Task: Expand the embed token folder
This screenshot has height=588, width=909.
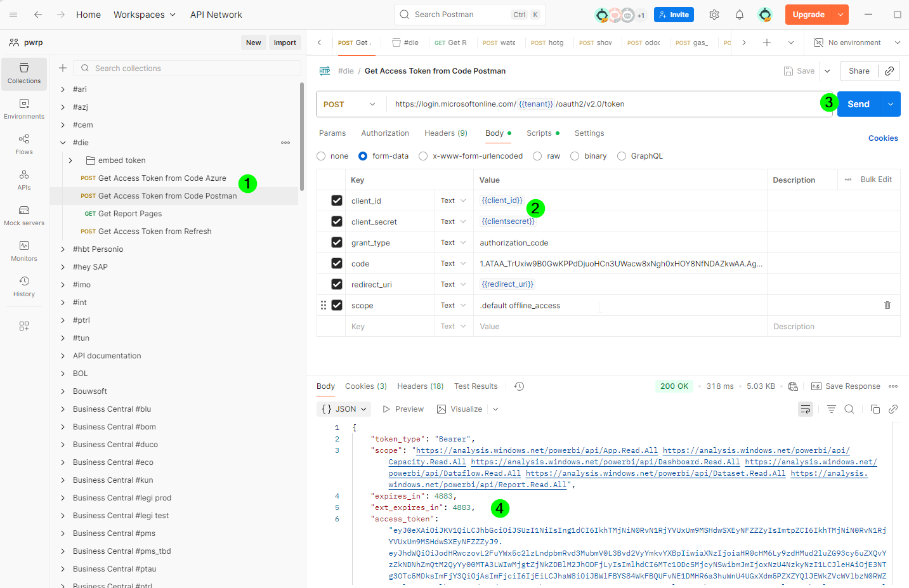Action: pos(70,160)
